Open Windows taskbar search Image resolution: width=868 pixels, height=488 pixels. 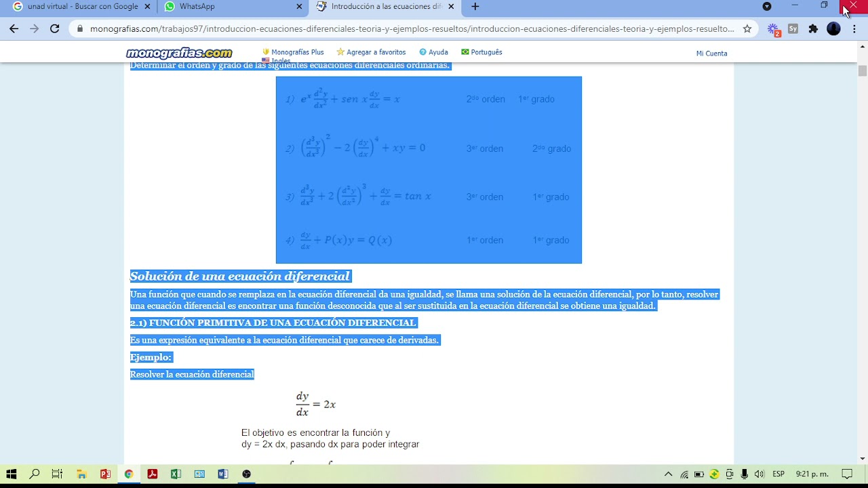35,474
